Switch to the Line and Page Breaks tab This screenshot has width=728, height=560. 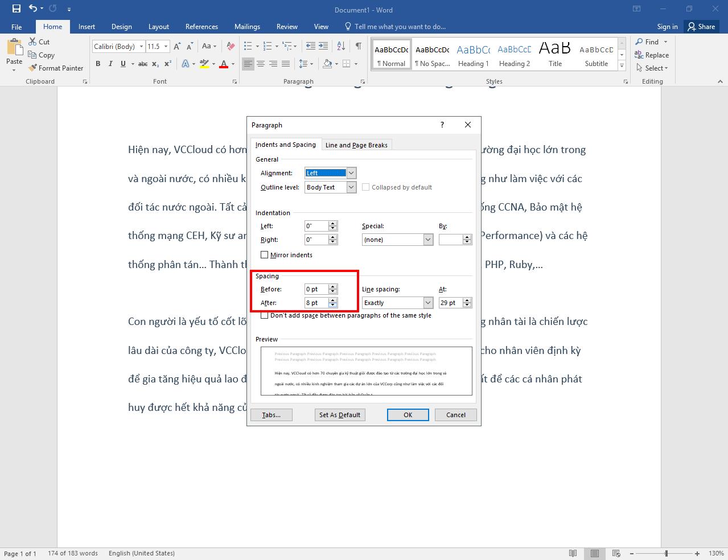click(x=356, y=145)
